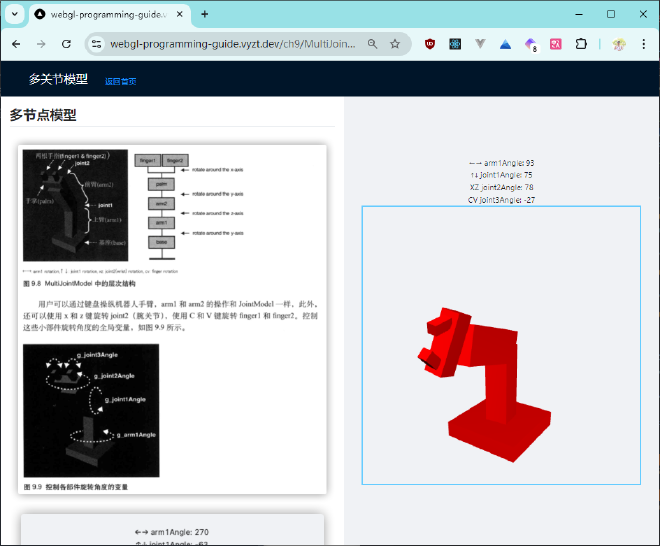
Task: Open the pink square extension icon
Action: click(x=556, y=44)
